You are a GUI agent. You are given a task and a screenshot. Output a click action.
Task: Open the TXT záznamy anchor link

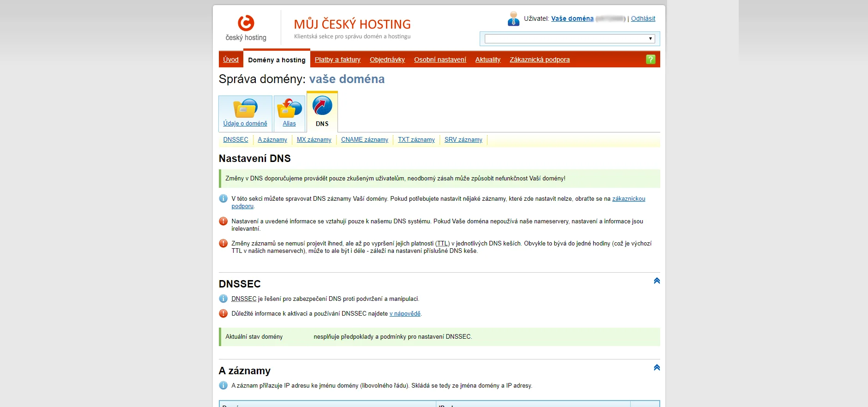click(416, 140)
